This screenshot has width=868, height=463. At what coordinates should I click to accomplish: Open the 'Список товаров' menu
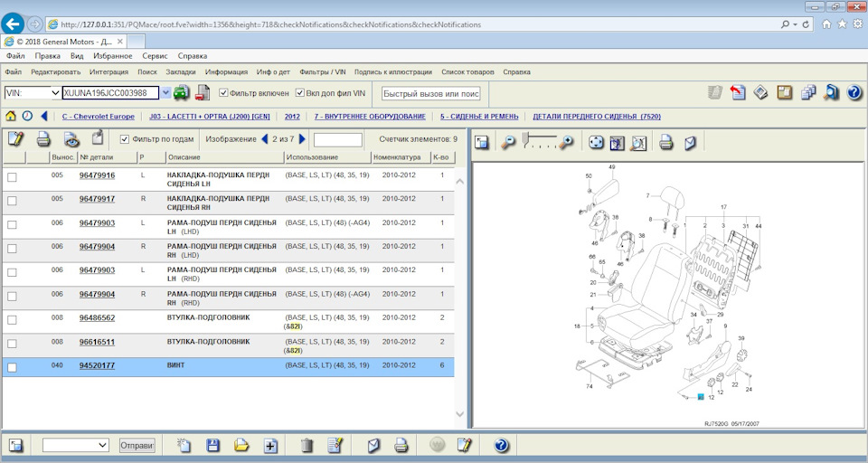coord(467,72)
